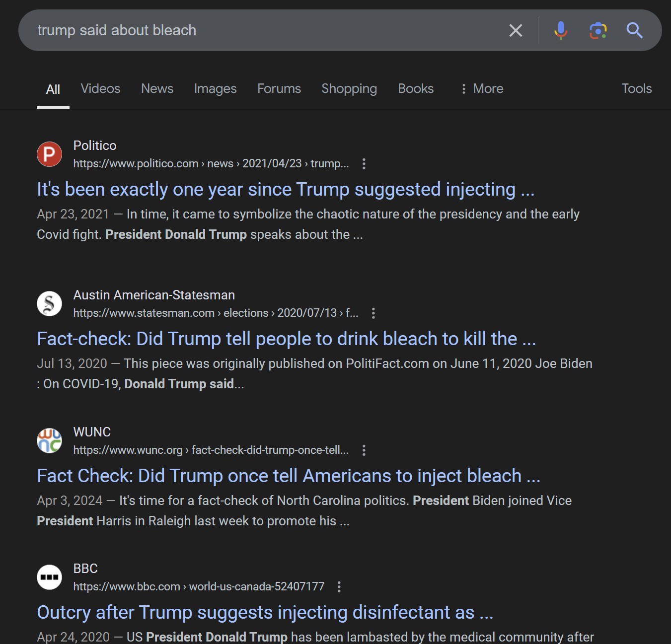Start voice search with the microphone icon
This screenshot has height=644, width=671.
pyautogui.click(x=561, y=31)
